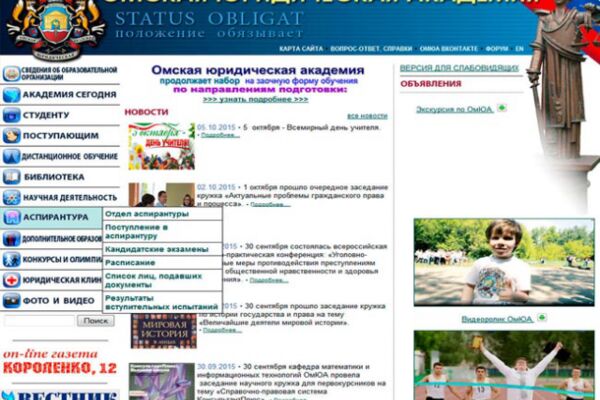Image resolution: width=600 pixels, height=400 pixels.
Task: Switch to EN language version
Action: [519, 49]
